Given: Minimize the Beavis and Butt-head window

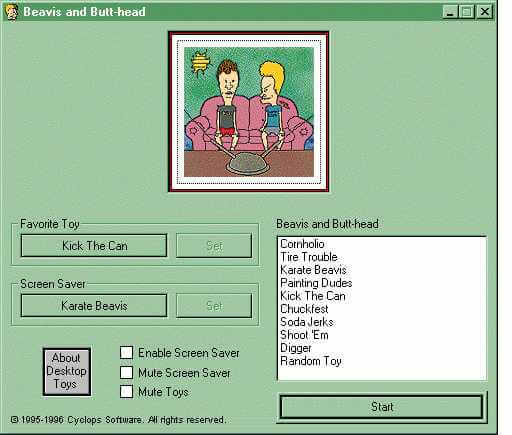Looking at the screenshot, I should (x=450, y=12).
